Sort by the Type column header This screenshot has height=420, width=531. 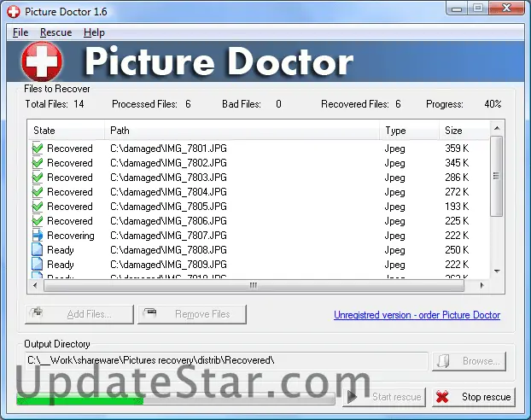(x=409, y=131)
